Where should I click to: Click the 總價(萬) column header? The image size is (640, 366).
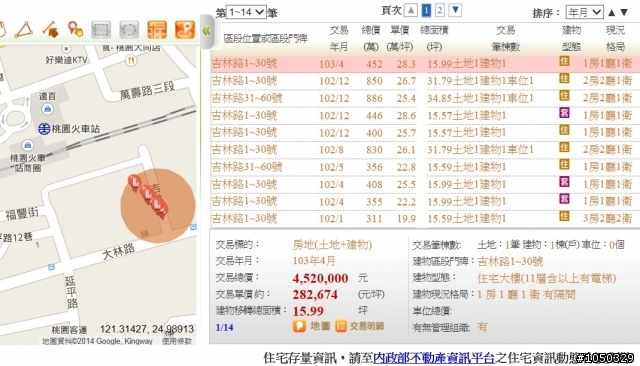point(371,38)
